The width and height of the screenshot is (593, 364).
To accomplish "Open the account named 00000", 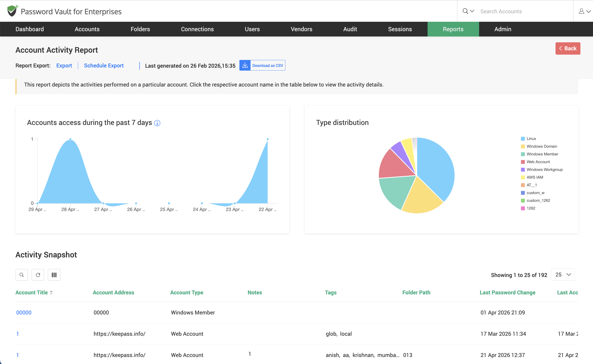I will click(24, 313).
